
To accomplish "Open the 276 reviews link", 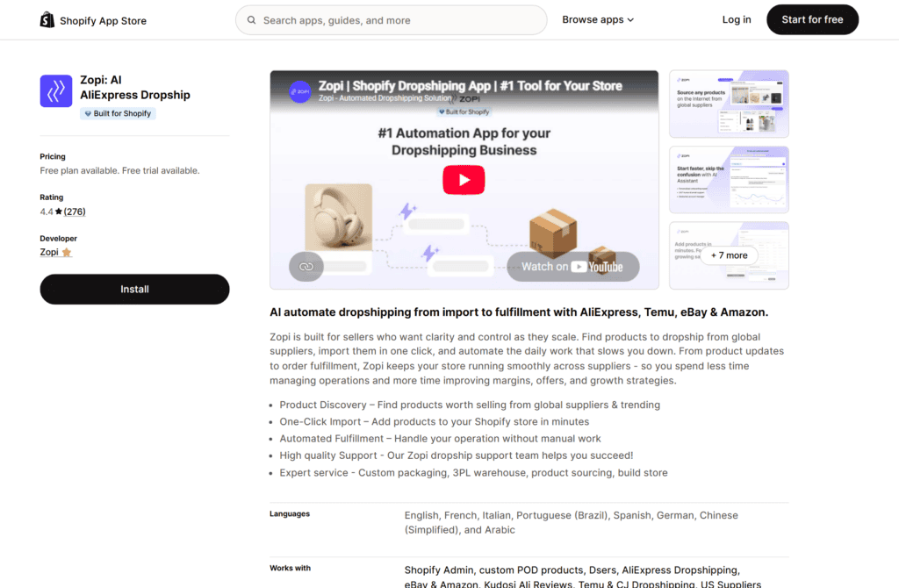I will [x=75, y=212].
